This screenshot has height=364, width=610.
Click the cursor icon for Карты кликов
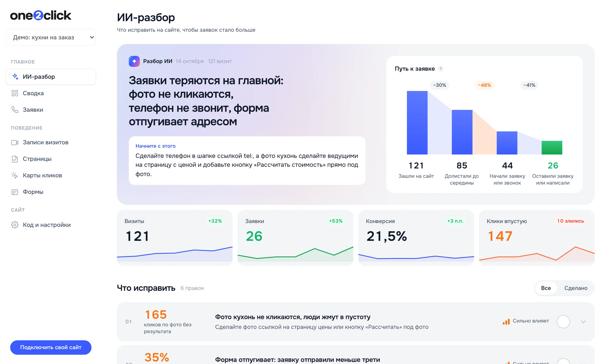(x=15, y=176)
